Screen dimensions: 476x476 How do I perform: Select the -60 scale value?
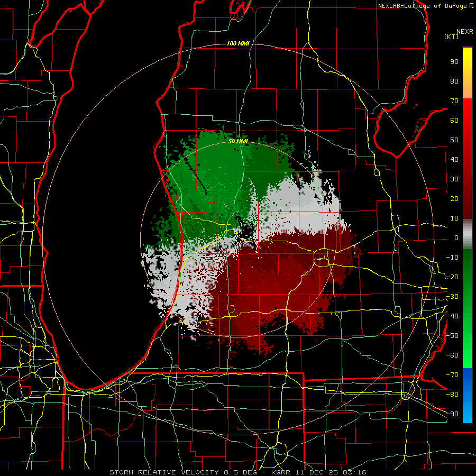pyautogui.click(x=452, y=355)
